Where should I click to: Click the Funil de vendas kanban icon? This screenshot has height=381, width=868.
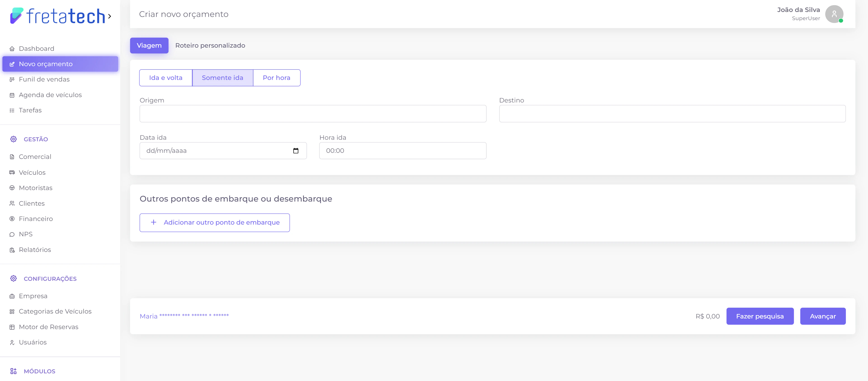tap(12, 79)
